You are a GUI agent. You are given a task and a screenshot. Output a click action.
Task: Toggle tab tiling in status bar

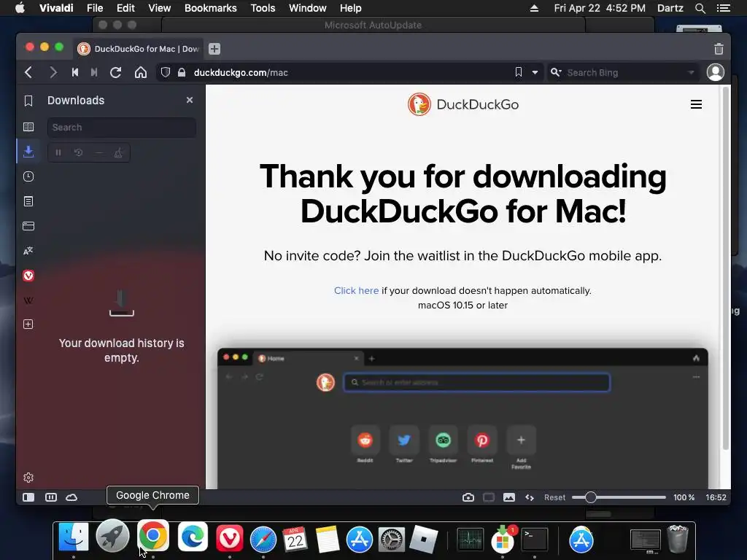tap(51, 497)
